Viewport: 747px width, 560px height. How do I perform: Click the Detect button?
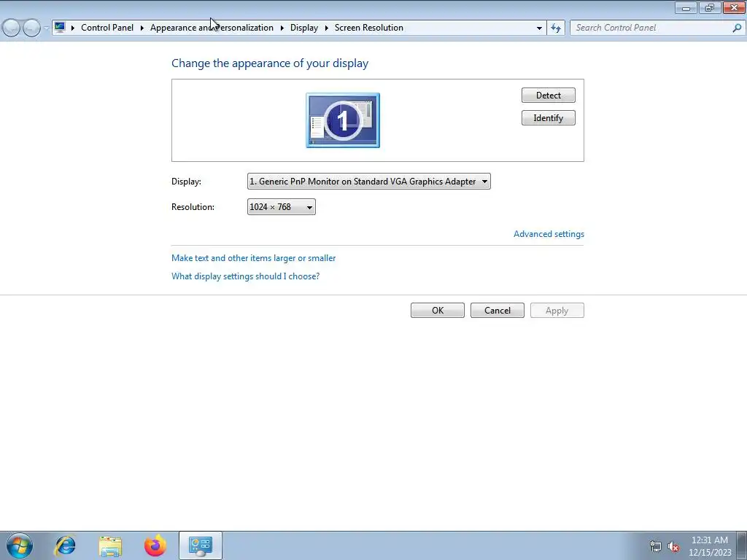(549, 96)
